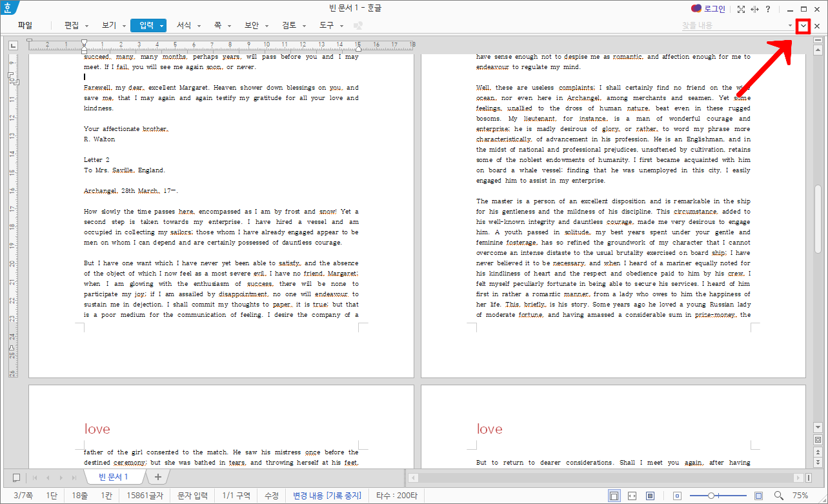This screenshot has height=504, width=828.
Task: Click the grayed icon after 도구 menu
Action: 358,26
